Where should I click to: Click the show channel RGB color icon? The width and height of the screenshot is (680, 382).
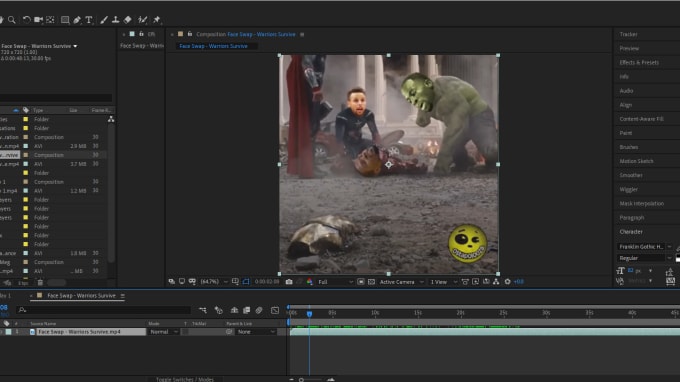click(x=310, y=282)
